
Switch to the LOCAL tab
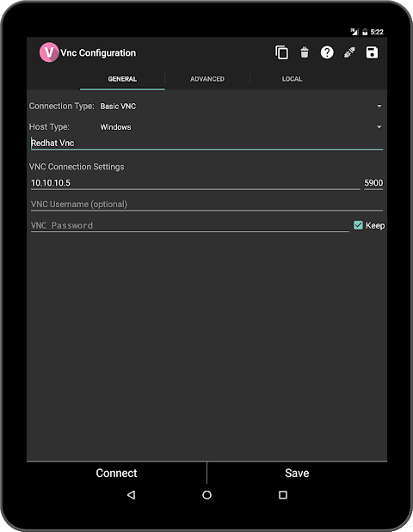[x=292, y=79]
